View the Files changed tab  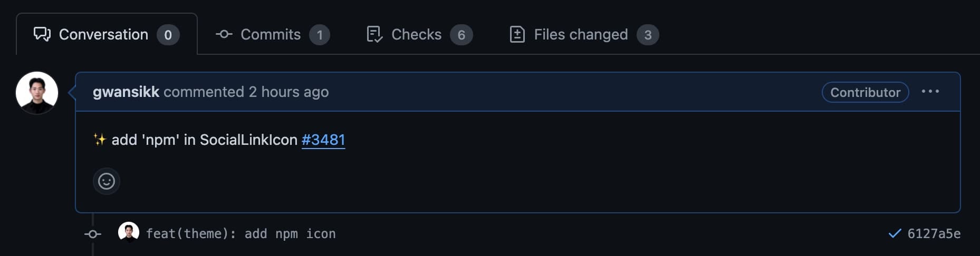click(x=584, y=35)
